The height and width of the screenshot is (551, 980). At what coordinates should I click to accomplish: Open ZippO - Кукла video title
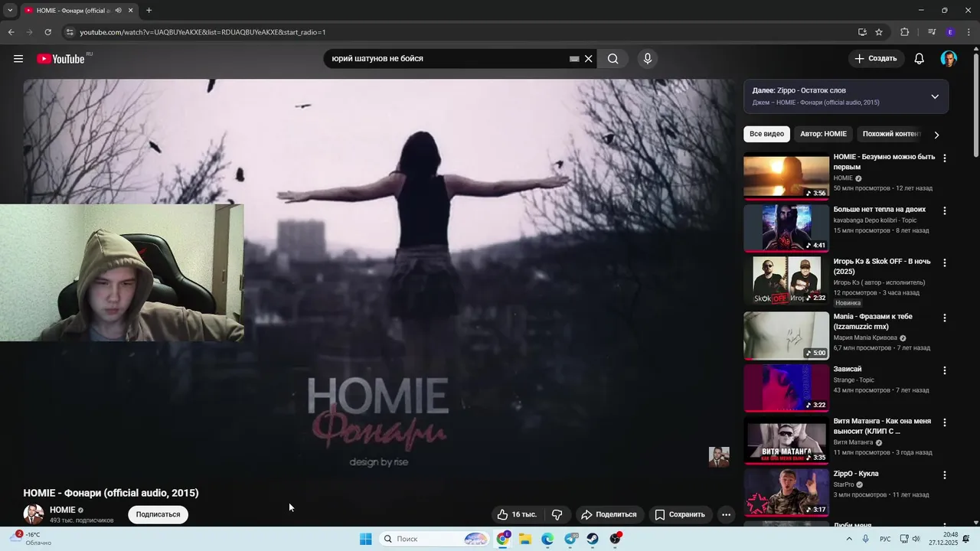(x=856, y=474)
